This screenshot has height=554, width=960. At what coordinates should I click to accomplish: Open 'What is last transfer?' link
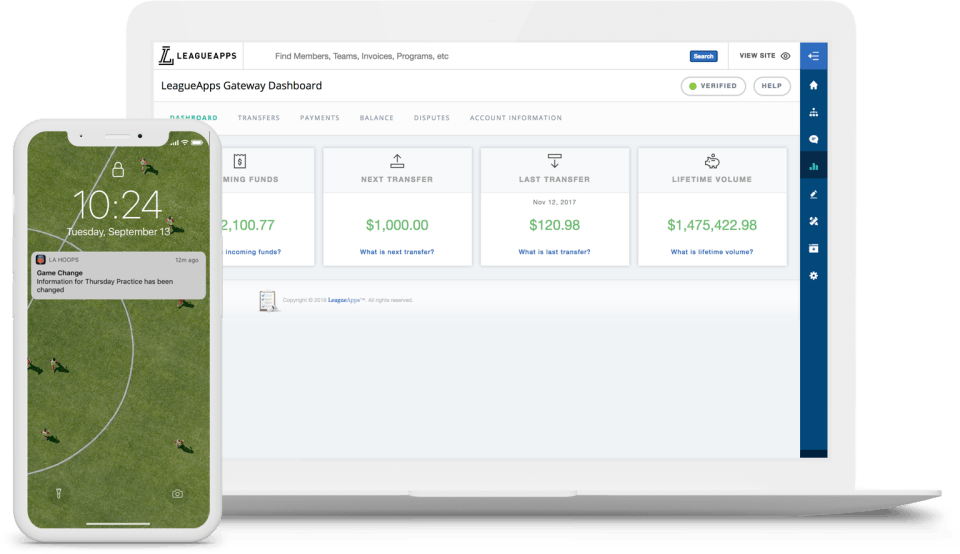[554, 252]
